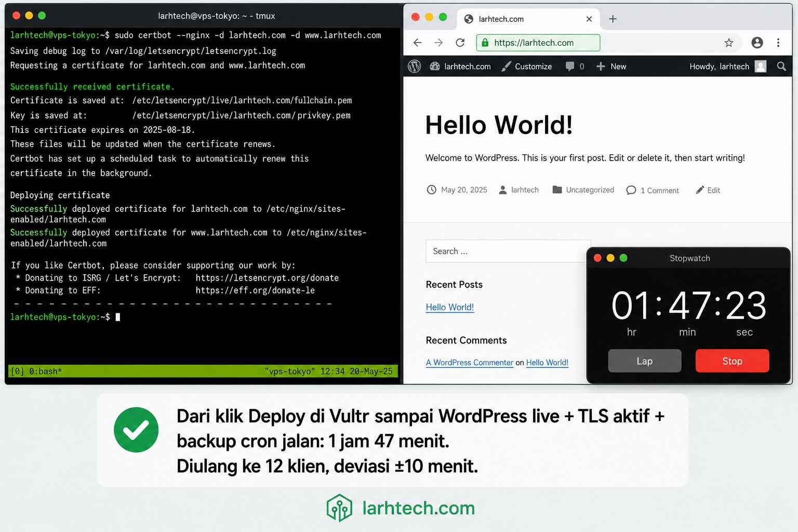The width and height of the screenshot is (798, 532).
Task: Open Hello World! under Recent Posts
Action: coord(450,307)
